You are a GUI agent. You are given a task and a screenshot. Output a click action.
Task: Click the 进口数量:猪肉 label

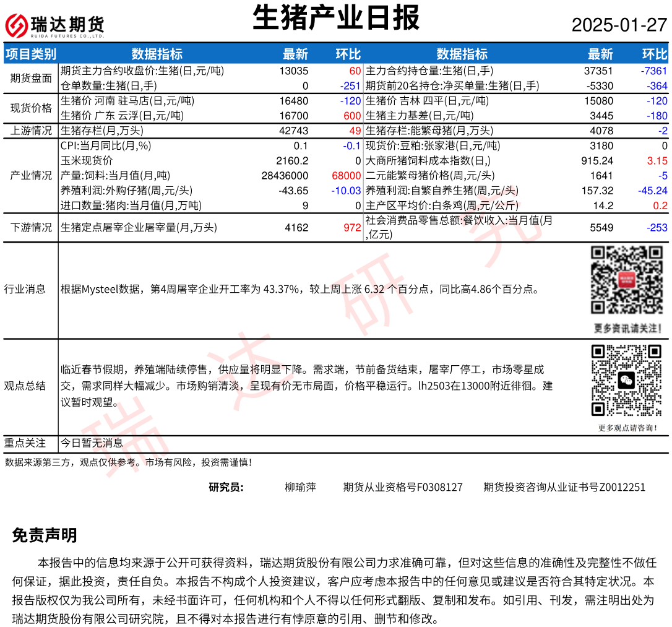click(131, 205)
